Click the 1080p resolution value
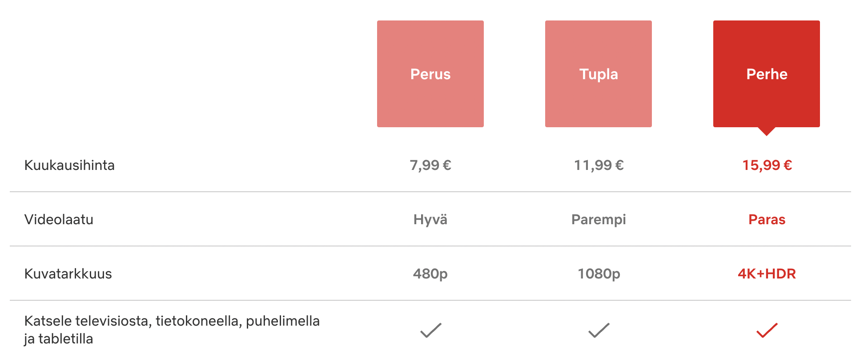 click(x=599, y=274)
